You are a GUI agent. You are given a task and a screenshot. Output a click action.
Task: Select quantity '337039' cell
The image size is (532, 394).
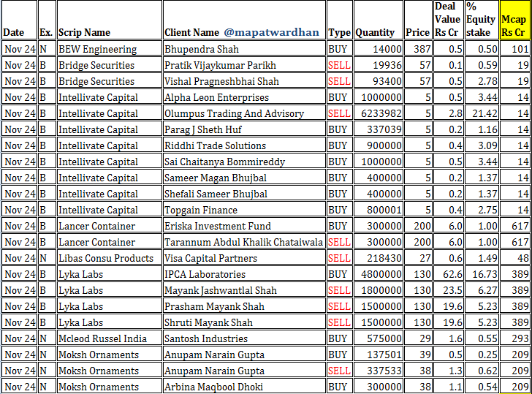[379, 129]
